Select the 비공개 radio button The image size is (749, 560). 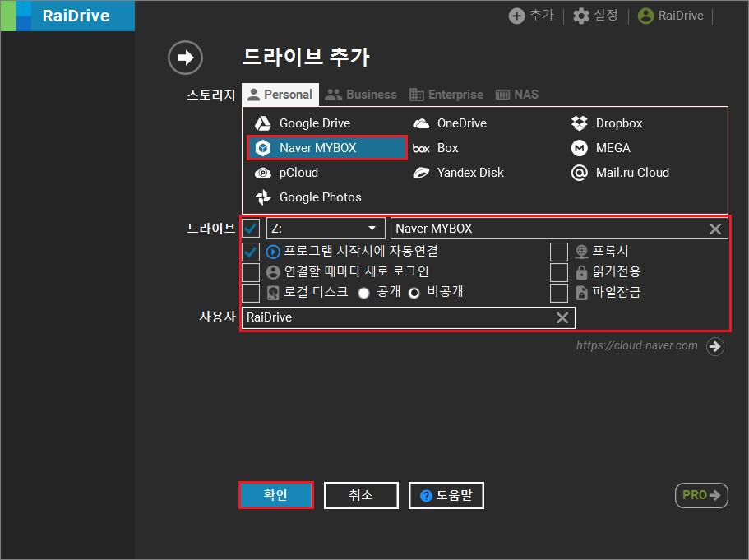[414, 293]
